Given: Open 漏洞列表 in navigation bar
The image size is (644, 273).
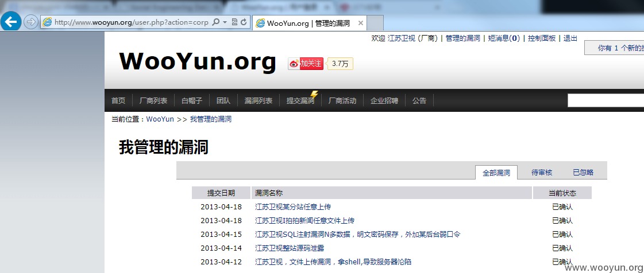Looking at the screenshot, I should click(259, 100).
